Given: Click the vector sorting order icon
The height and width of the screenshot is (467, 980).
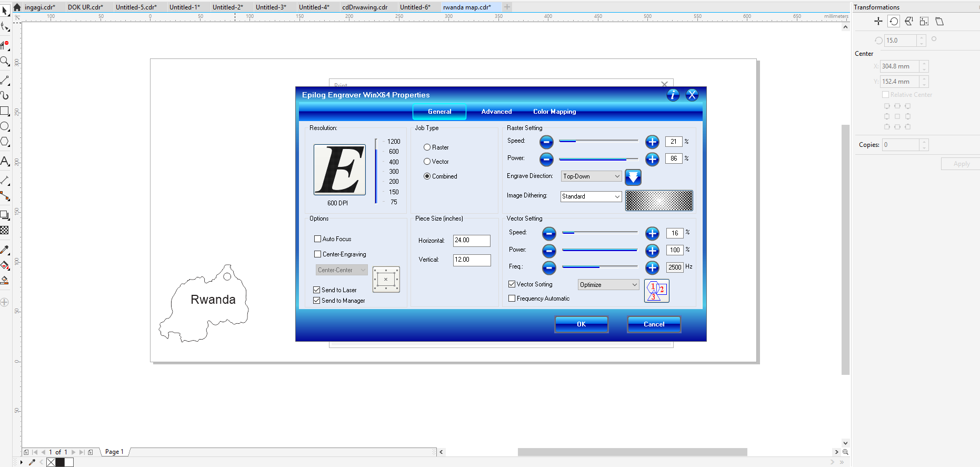Looking at the screenshot, I should coord(656,291).
